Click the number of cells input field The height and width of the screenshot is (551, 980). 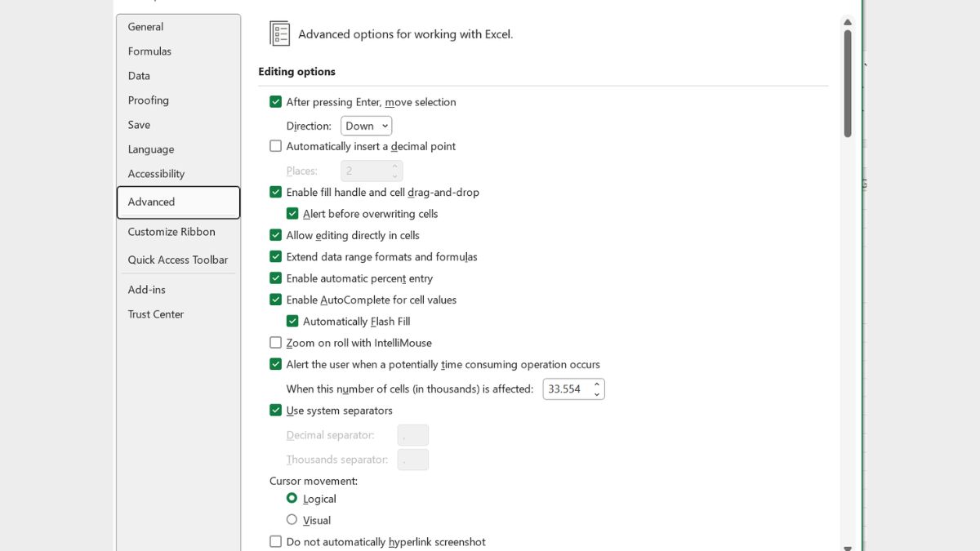pyautogui.click(x=565, y=389)
